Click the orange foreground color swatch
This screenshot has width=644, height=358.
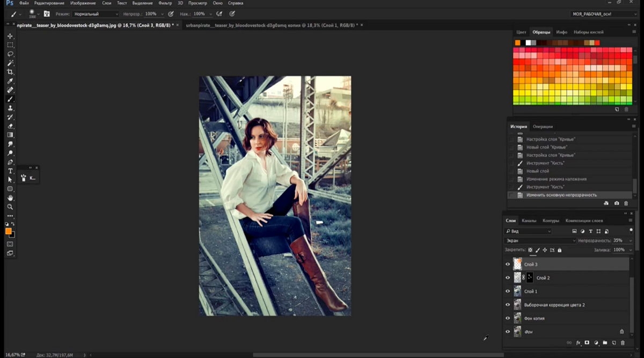(x=9, y=231)
